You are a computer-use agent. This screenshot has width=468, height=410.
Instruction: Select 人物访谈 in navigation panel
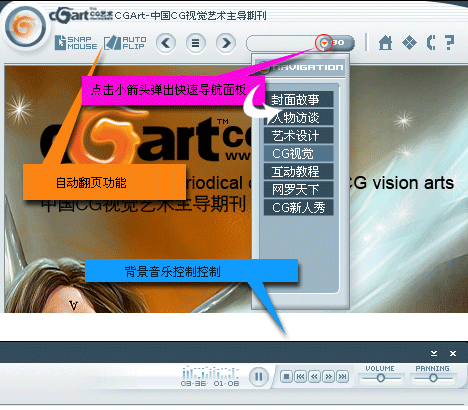tap(299, 117)
